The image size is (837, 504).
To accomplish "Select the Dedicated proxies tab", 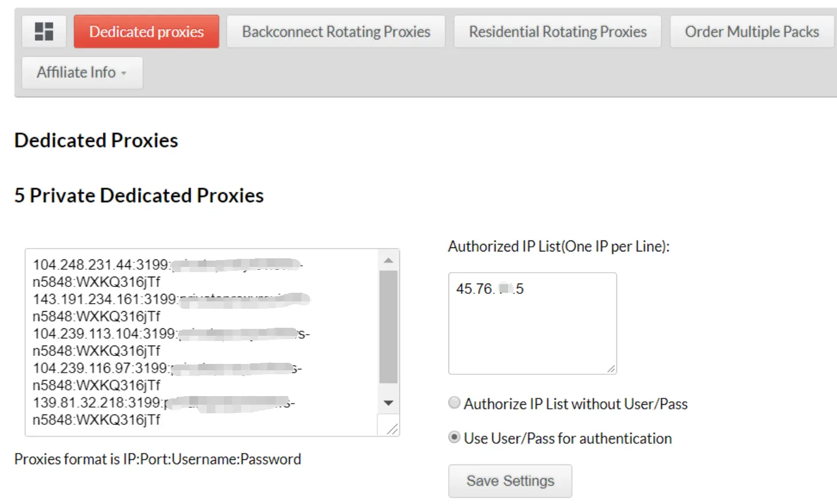I will pos(146,32).
